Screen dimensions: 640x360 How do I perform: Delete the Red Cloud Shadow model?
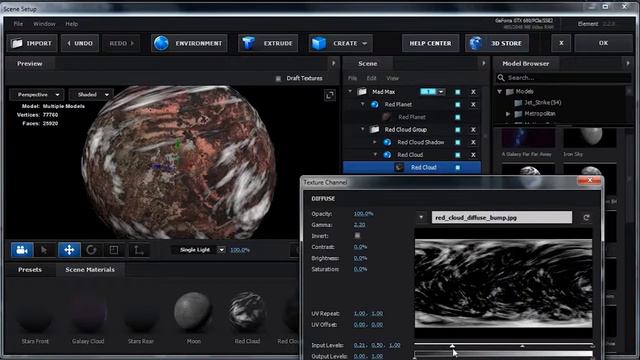click(x=473, y=142)
